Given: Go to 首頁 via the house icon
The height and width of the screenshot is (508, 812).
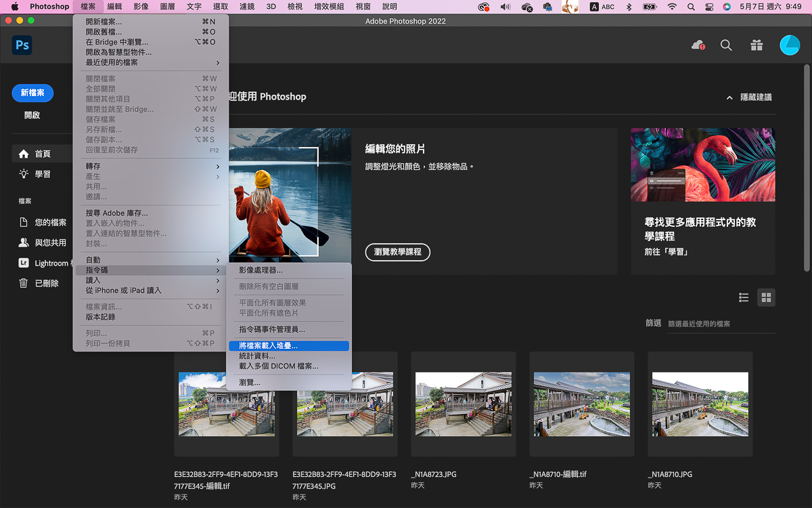Looking at the screenshot, I should [x=24, y=154].
